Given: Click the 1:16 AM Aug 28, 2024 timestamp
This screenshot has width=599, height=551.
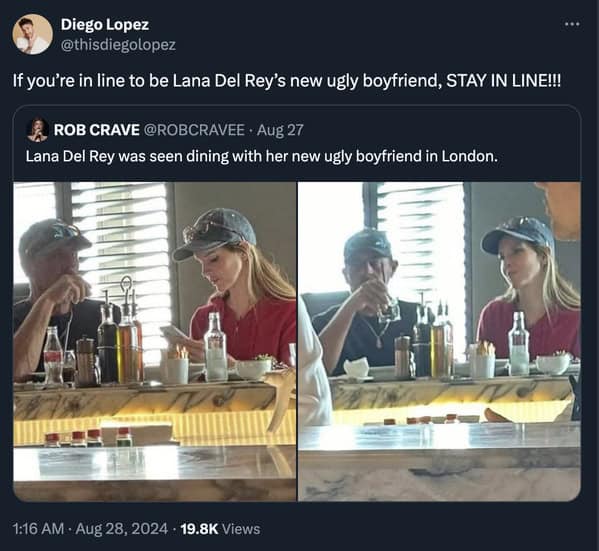Looking at the screenshot, I should (91, 529).
